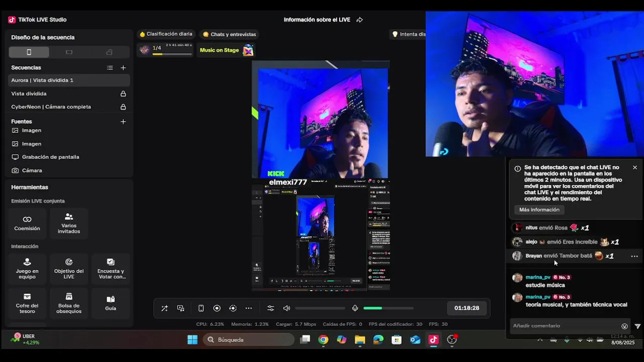Click the TikTok LIVE Studio taskbar icon
Image resolution: width=644 pixels, height=362 pixels.
pos(433,340)
